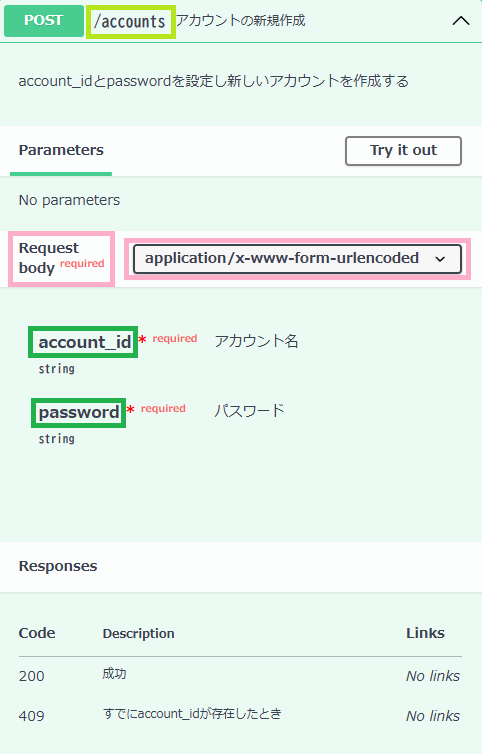Click the Try it out button

403,151
